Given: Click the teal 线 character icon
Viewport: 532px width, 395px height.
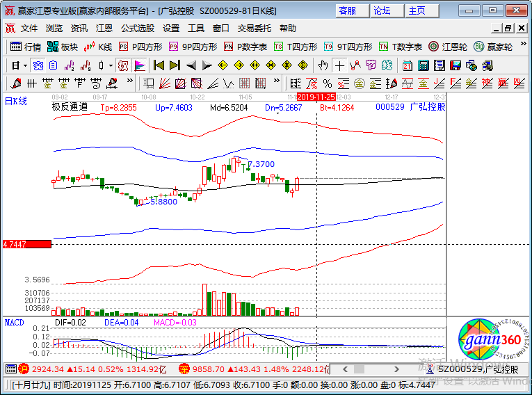Looking at the screenshot, I should tap(387, 65).
